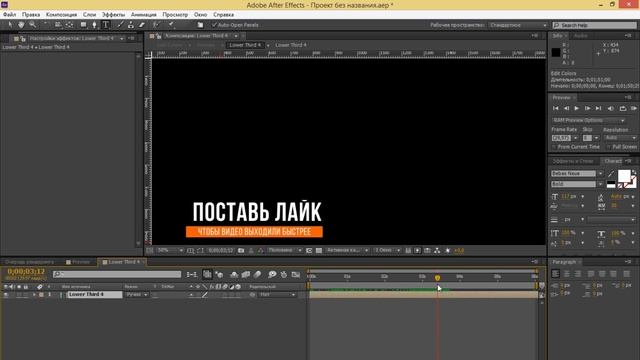The image size is (640, 360).
Task: Click the timeline layer search field
Action: [117, 274]
